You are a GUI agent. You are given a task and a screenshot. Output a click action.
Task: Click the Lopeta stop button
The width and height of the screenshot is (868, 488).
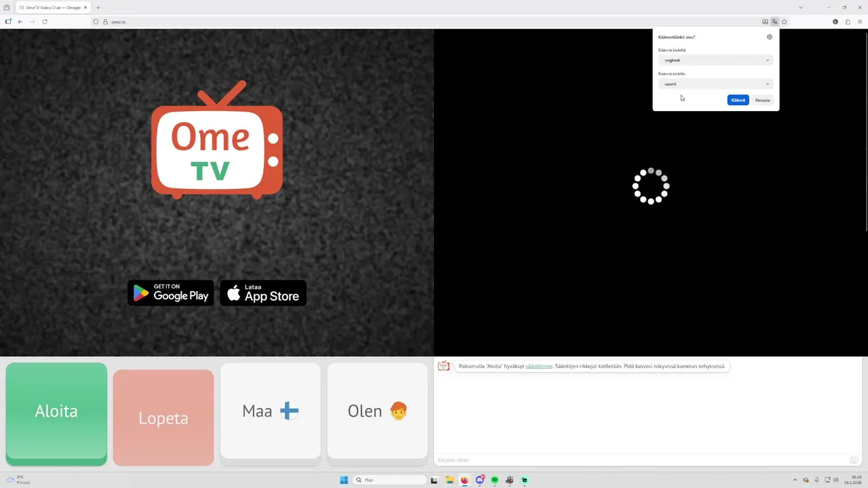(x=163, y=418)
